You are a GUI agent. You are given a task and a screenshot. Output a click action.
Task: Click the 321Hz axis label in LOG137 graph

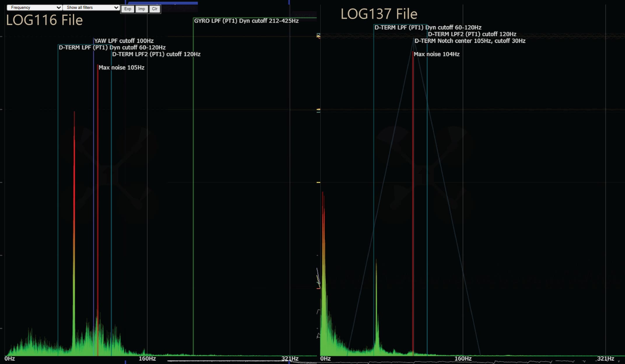click(605, 358)
